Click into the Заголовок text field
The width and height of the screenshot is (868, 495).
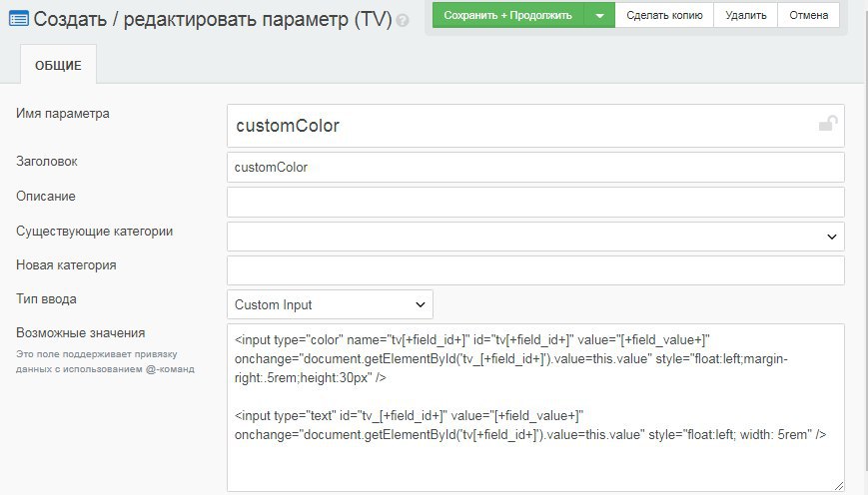(535, 167)
